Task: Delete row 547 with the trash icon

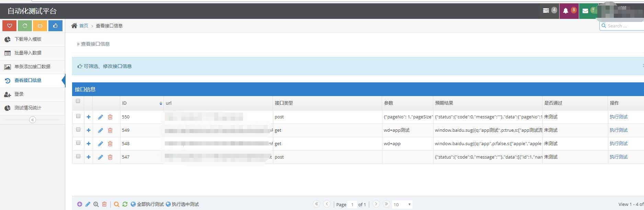Action: pos(110,157)
